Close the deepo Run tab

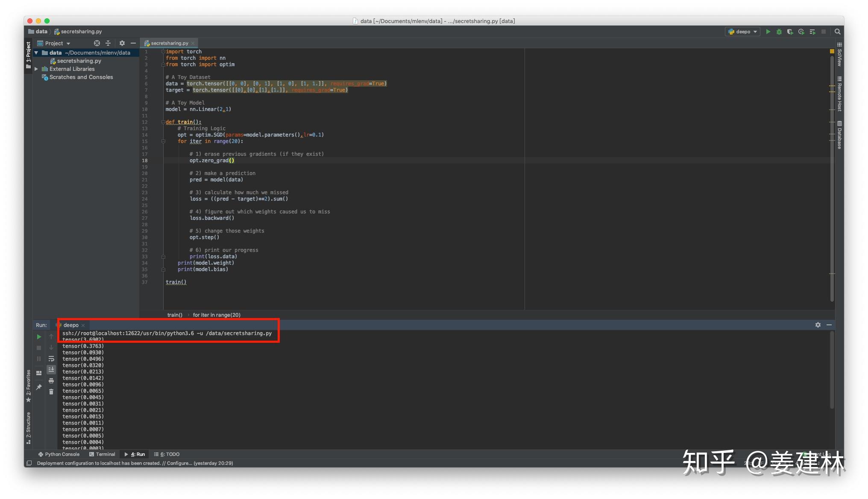83,325
